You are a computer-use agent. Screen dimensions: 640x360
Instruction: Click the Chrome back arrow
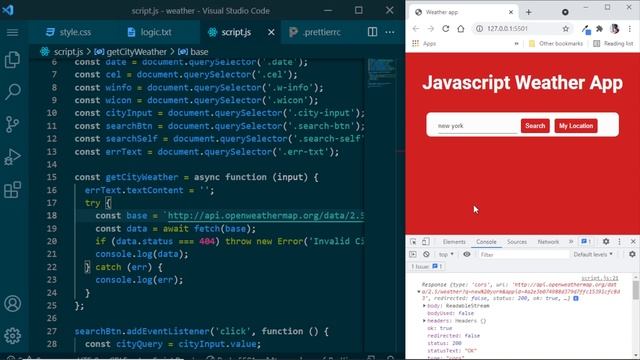pyautogui.click(x=416, y=29)
